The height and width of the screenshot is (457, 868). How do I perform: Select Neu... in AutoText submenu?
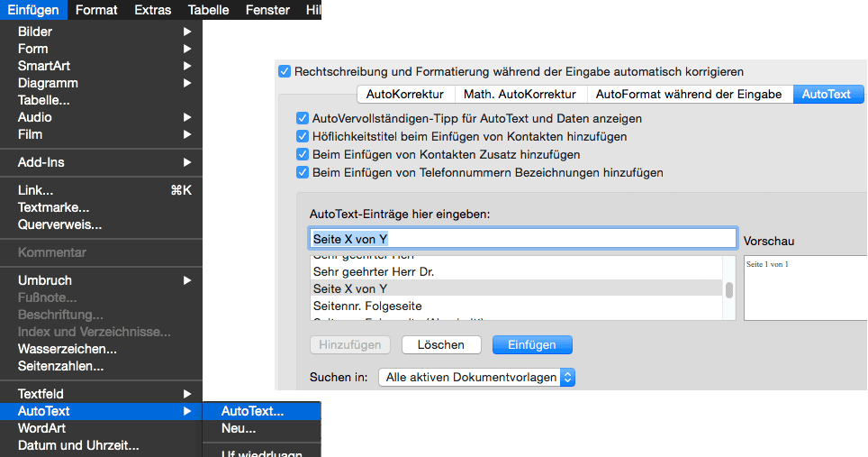coord(239,428)
